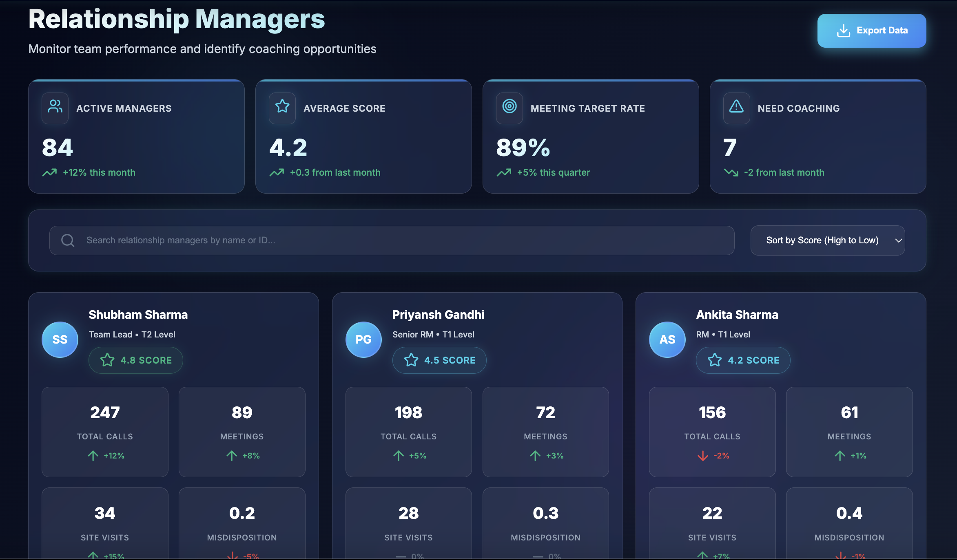The width and height of the screenshot is (957, 560).
Task: Open Priyansh Gandhi's 4.5 SCORE badge
Action: point(439,360)
